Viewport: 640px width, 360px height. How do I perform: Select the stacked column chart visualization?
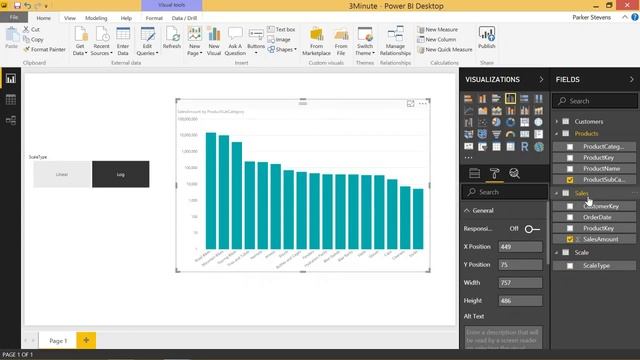[x=482, y=98]
